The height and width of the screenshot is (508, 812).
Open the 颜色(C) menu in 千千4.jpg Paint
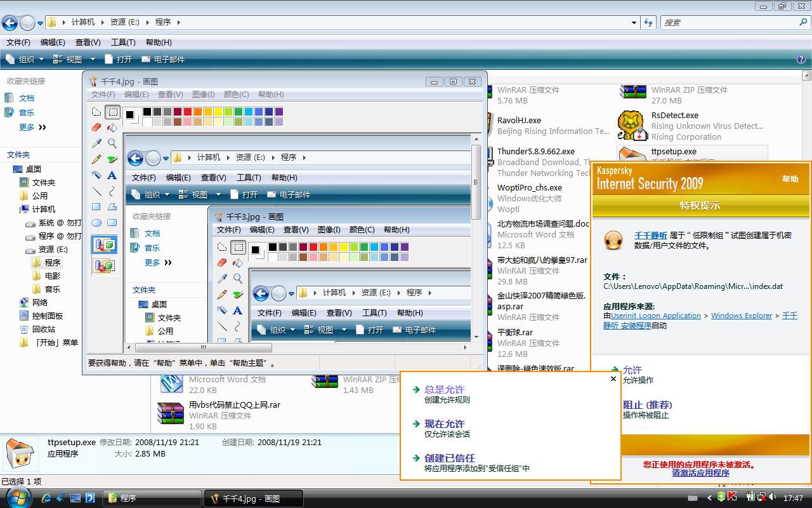click(x=236, y=94)
